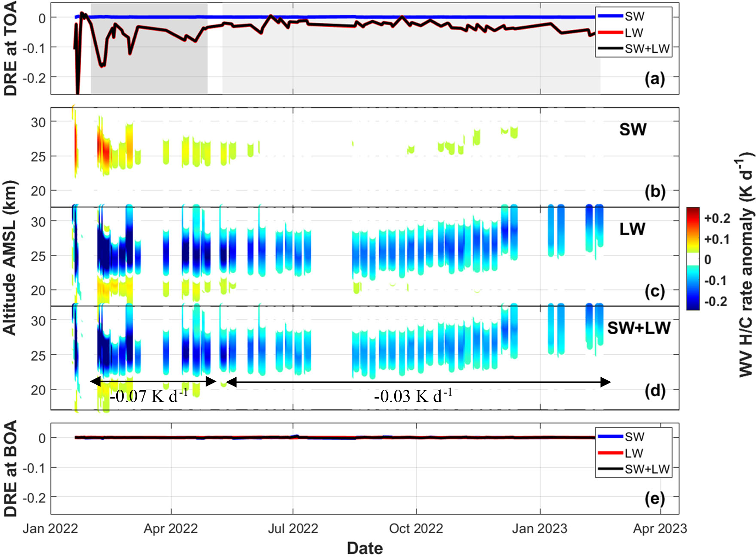Click the SW blue legend line in BOA panel

(x=610, y=436)
